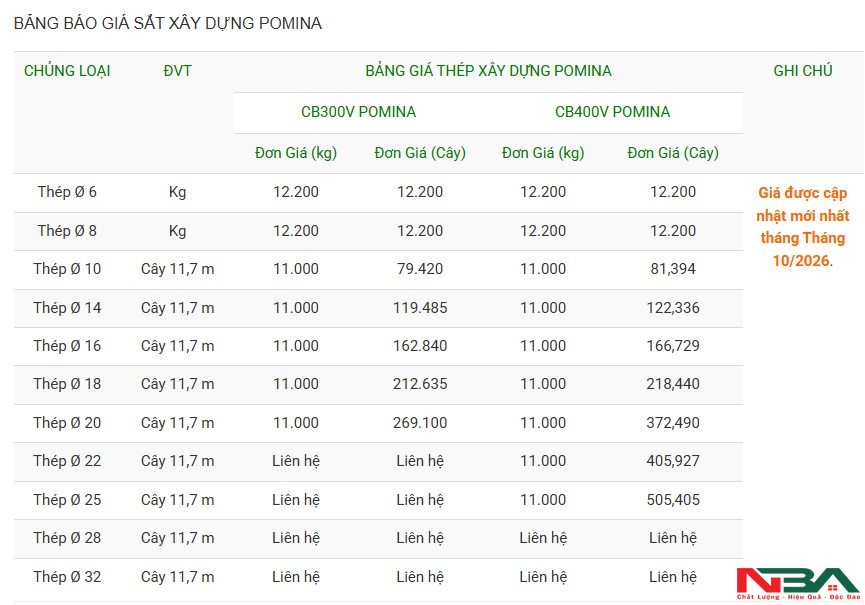
Task: Click the 'Thép Ø 28' row label
Action: 67,538
